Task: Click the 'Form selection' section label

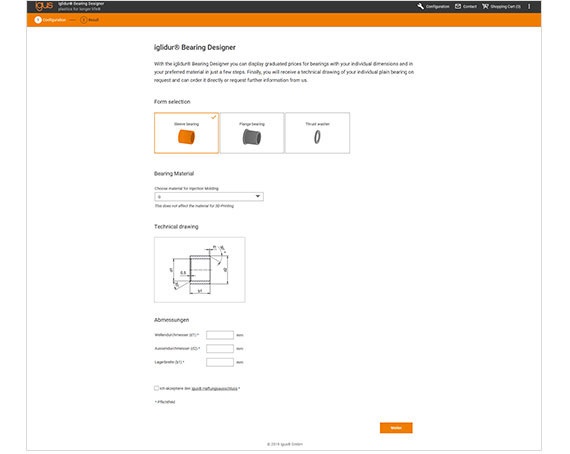Action: (172, 102)
